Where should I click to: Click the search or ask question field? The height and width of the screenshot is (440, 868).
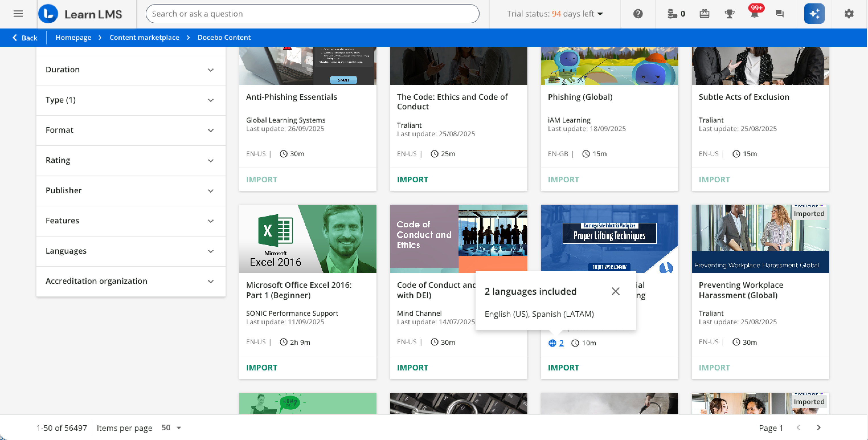tap(312, 14)
